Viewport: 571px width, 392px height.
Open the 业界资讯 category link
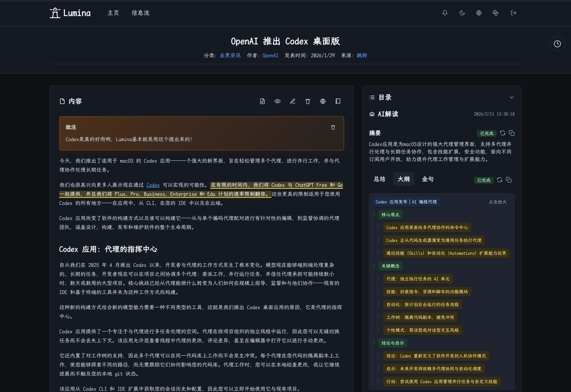pos(230,56)
